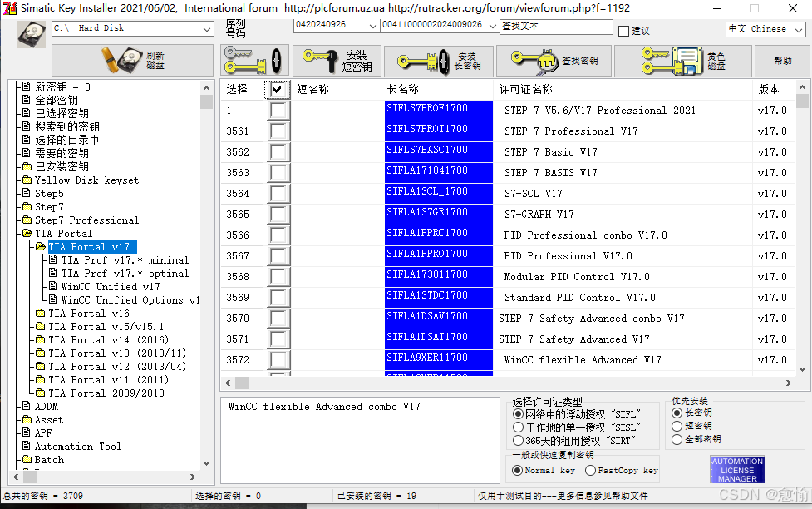Screen dimensions: 812x509
Task: Click the find key button
Action: coord(554,60)
